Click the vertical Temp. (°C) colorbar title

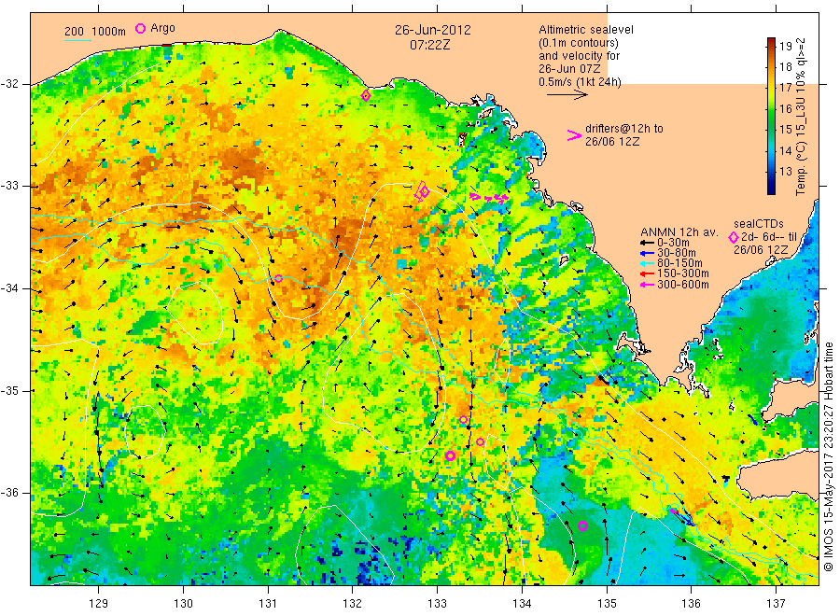(801, 117)
